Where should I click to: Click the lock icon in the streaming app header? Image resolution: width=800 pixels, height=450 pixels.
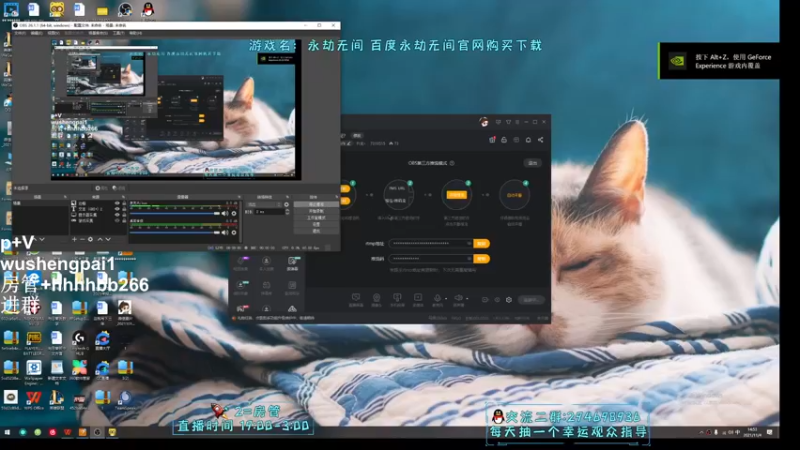coord(504,140)
